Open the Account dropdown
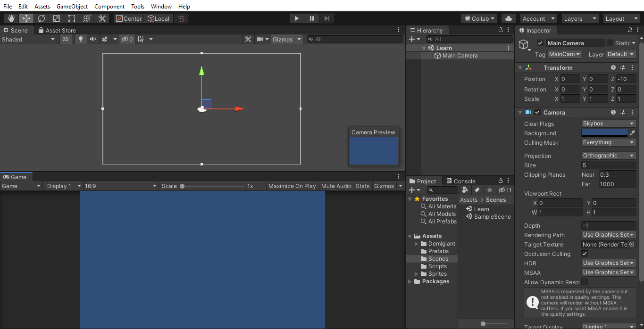 tap(539, 18)
